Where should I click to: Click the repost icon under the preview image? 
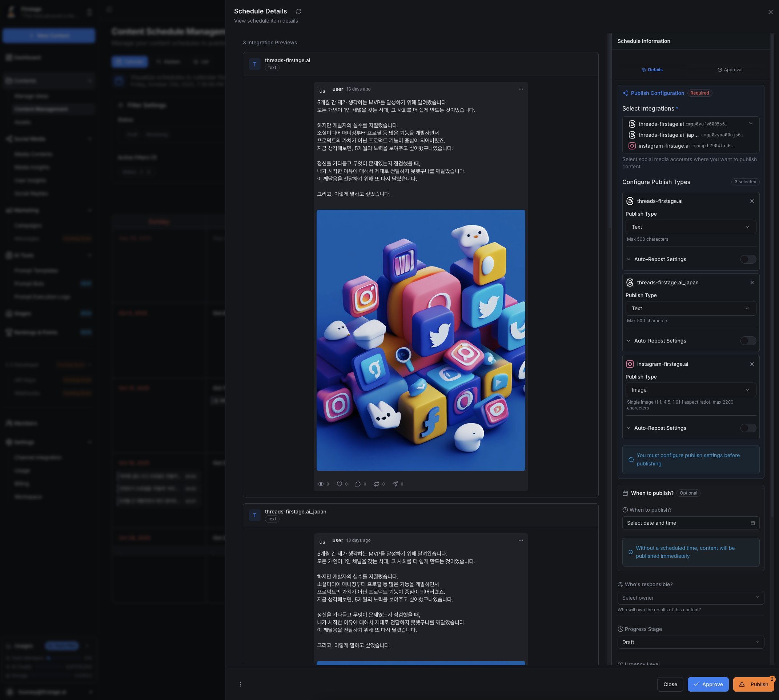pyautogui.click(x=377, y=484)
